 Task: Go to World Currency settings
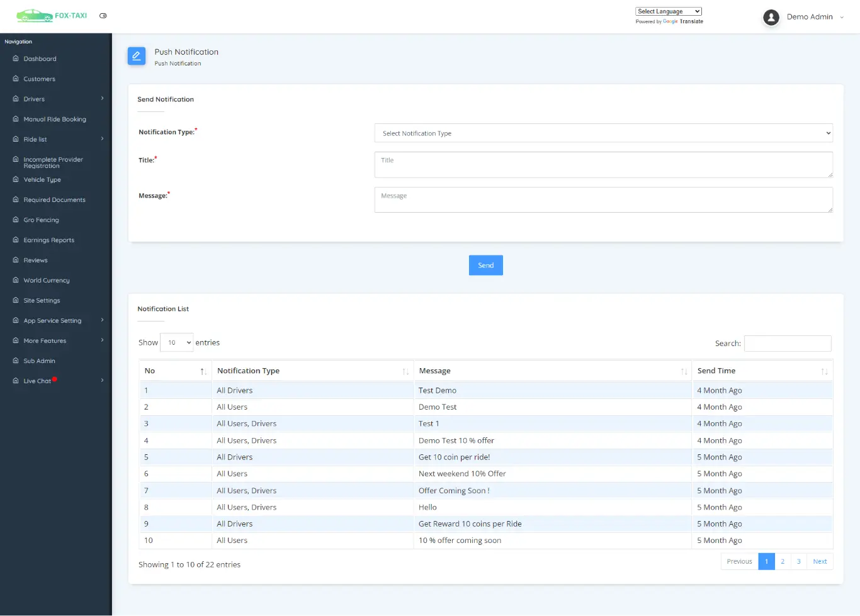pyautogui.click(x=47, y=280)
